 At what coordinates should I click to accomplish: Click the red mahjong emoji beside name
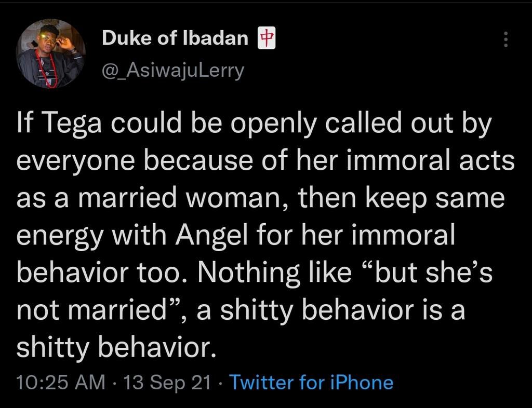pos(266,38)
